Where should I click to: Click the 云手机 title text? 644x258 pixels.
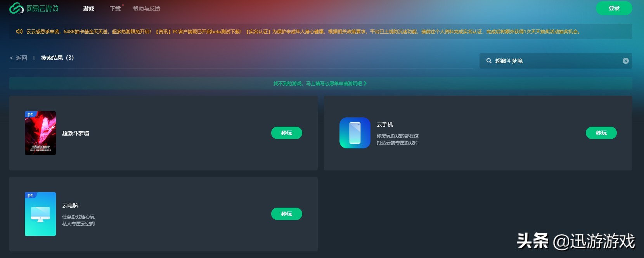click(x=385, y=124)
